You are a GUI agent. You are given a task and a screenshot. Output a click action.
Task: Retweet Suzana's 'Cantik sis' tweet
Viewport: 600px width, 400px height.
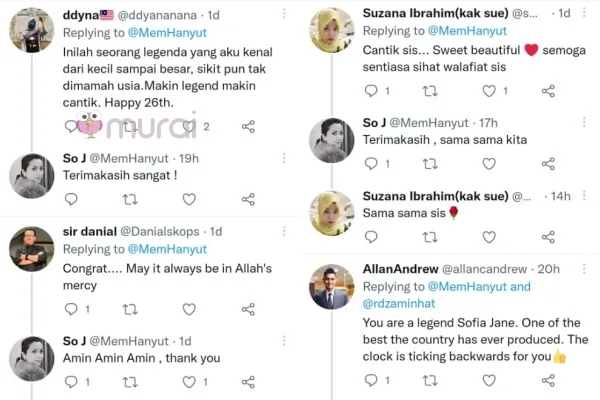pyautogui.click(x=430, y=91)
